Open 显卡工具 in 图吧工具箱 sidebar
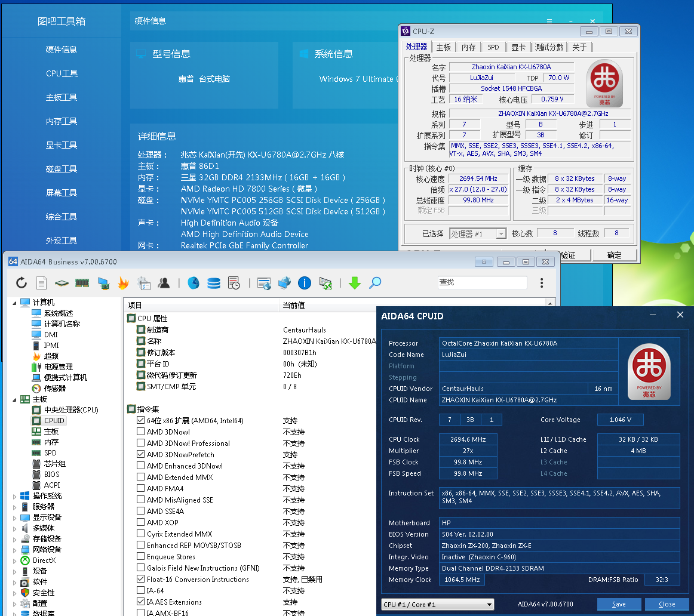The width and height of the screenshot is (694, 616). 62,145
